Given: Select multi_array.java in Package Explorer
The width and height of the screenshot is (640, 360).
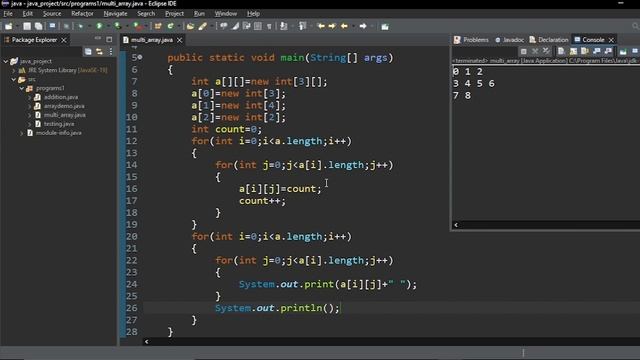Looking at the screenshot, I should (x=64, y=115).
